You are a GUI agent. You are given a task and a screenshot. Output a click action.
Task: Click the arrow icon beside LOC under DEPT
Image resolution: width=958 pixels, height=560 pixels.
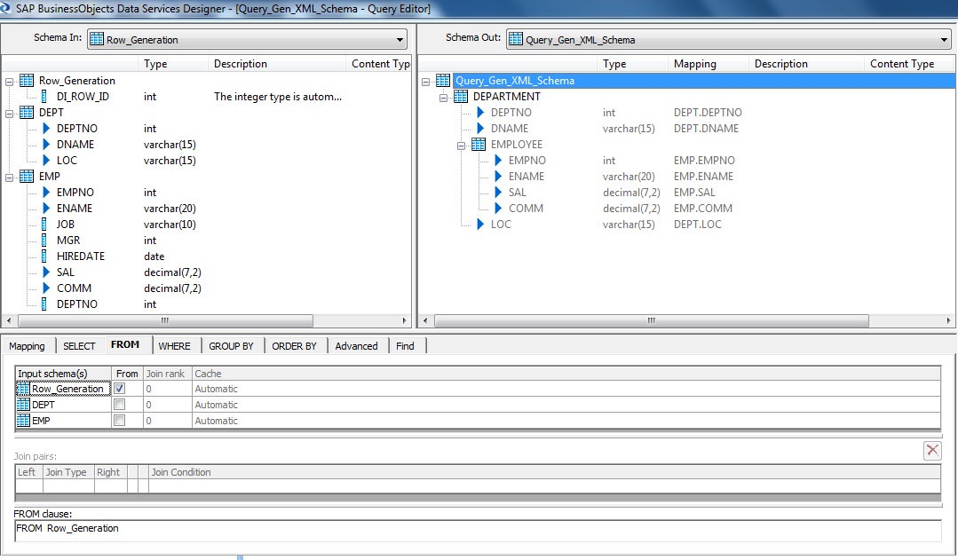click(x=46, y=160)
